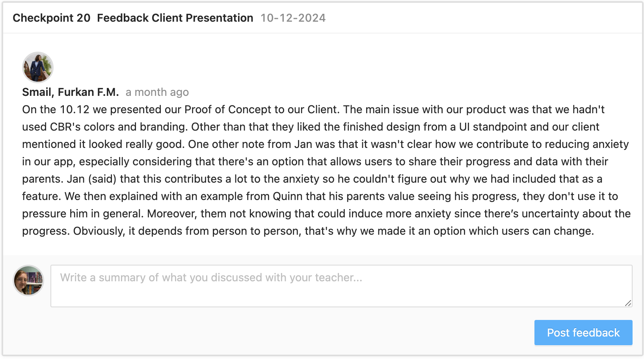Click your own avatar beside the feedback box
The width and height of the screenshot is (644, 359).
coord(28,280)
